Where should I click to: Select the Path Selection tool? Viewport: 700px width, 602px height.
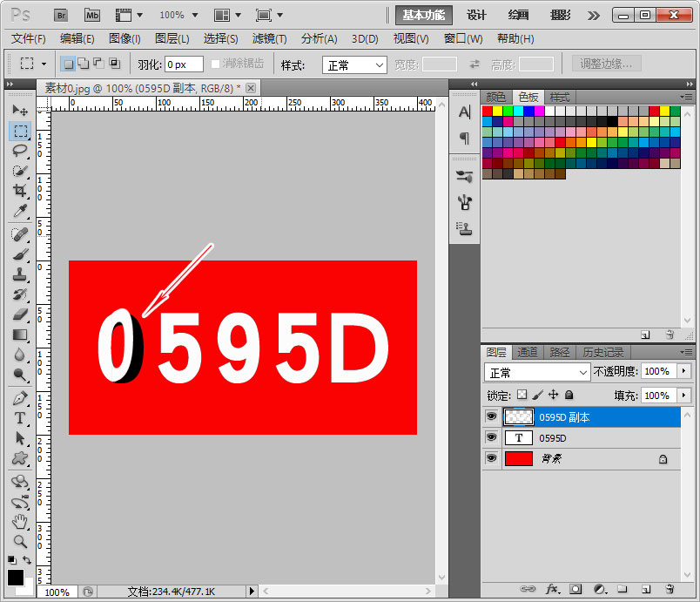click(20, 438)
